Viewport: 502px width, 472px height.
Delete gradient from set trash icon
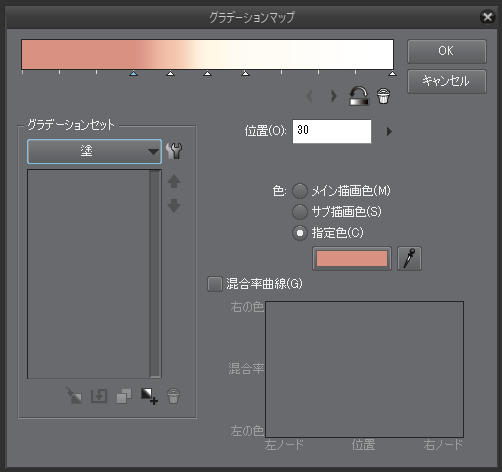pyautogui.click(x=173, y=396)
